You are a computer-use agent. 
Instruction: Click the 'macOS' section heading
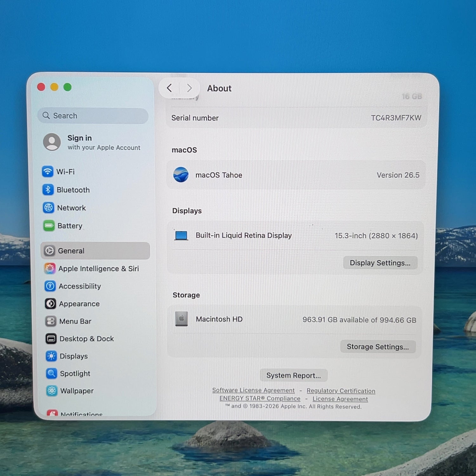(x=184, y=150)
